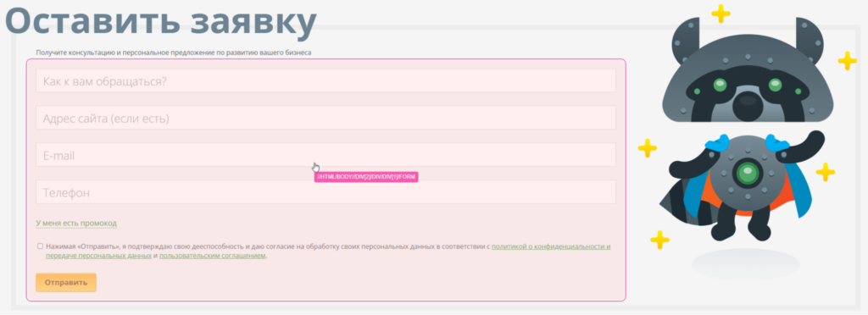Click the 'Как к вам обращаться?' name field

pos(325,81)
